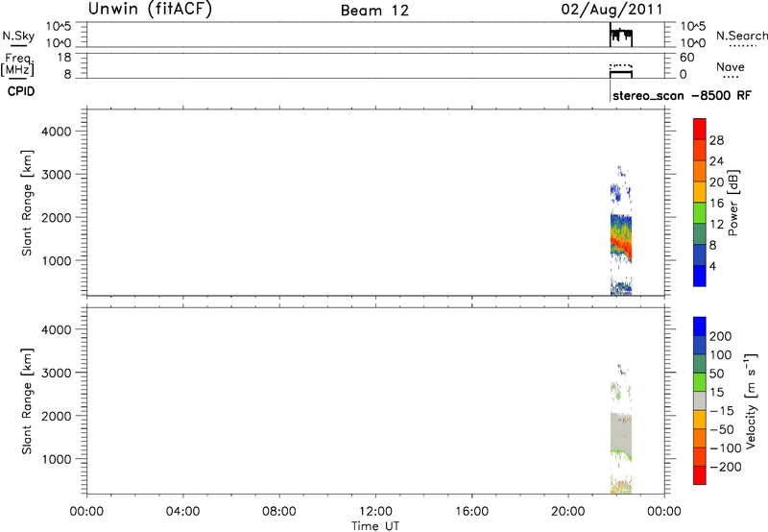Click the 'Time UT' axis label
The image size is (768, 532).
375,526
